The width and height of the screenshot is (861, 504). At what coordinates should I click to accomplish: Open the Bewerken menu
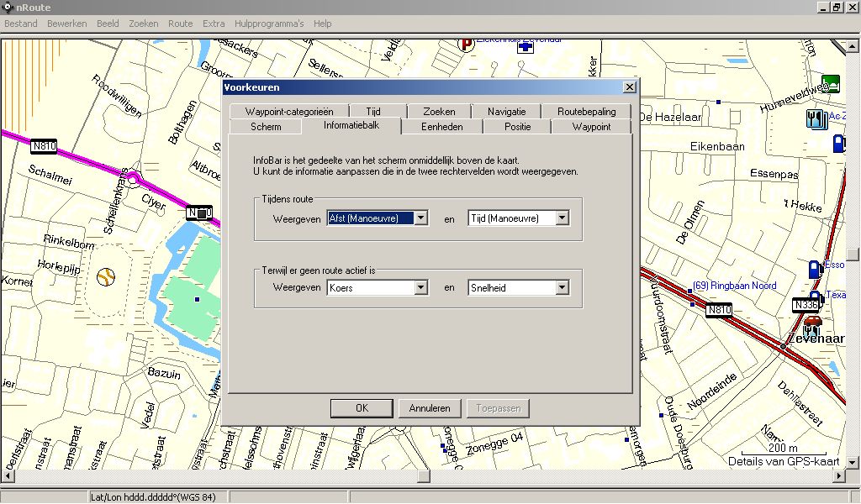67,24
